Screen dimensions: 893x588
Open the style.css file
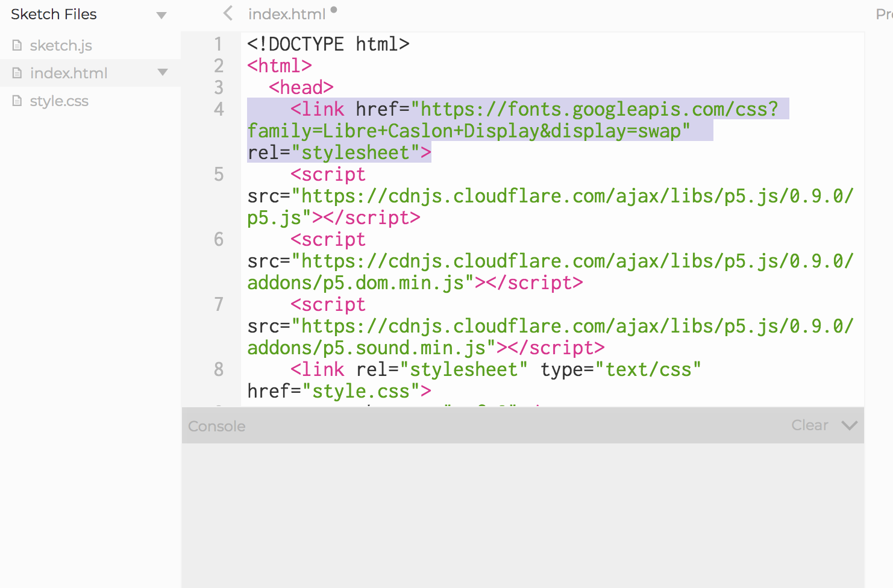(x=59, y=101)
